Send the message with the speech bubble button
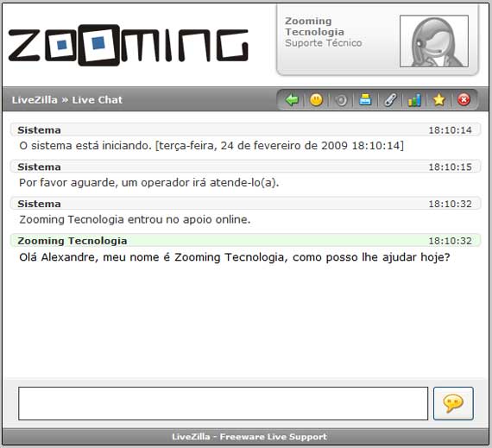Viewport: 492px width, 448px height. click(x=453, y=403)
